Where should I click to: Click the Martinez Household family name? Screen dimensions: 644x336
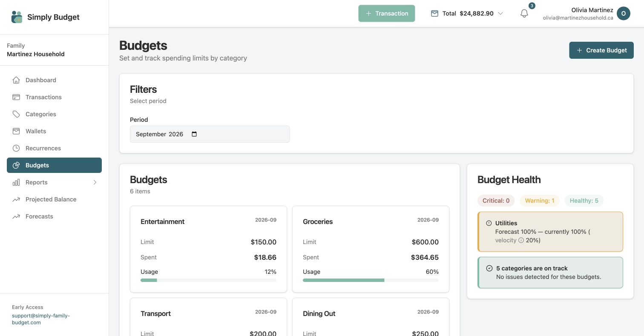point(36,54)
